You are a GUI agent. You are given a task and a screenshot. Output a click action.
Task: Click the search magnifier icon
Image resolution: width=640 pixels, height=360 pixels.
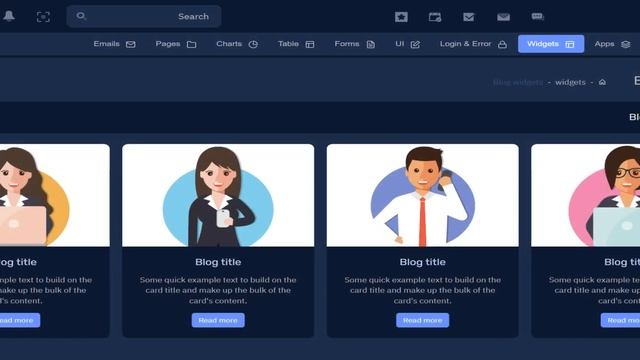coord(81,16)
